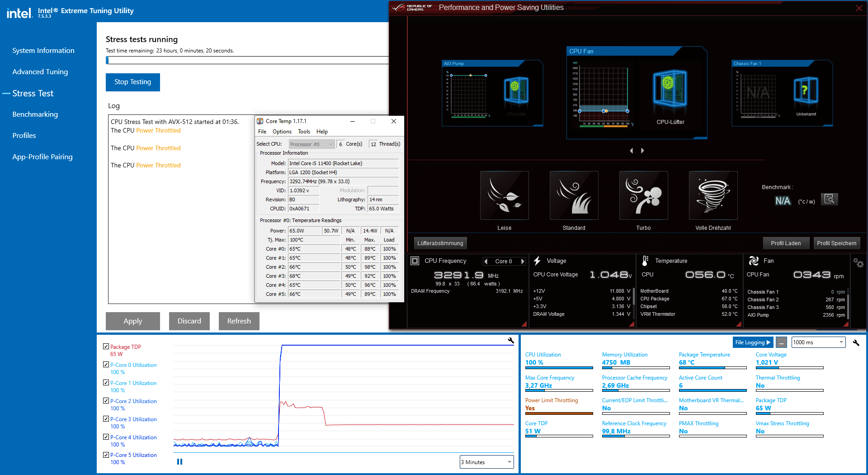Open App-Profile Pairing section

pyautogui.click(x=42, y=157)
